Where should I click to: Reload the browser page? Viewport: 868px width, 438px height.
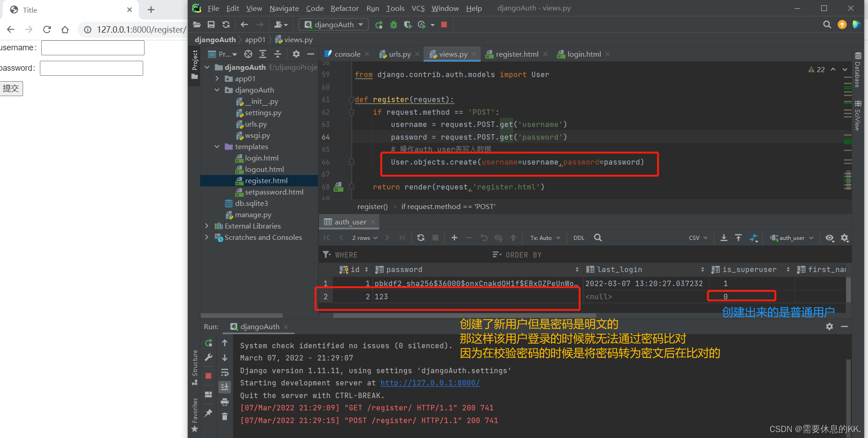coord(47,29)
